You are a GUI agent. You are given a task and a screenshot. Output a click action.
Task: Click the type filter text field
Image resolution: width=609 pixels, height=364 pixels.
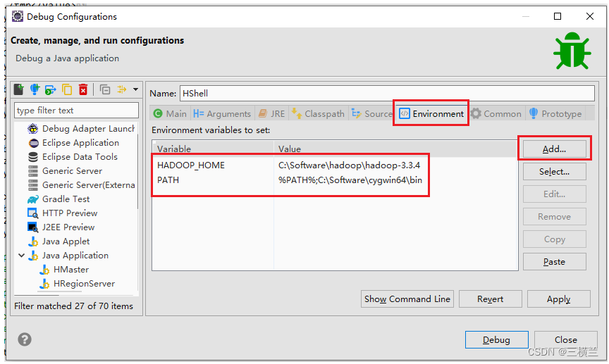77,111
